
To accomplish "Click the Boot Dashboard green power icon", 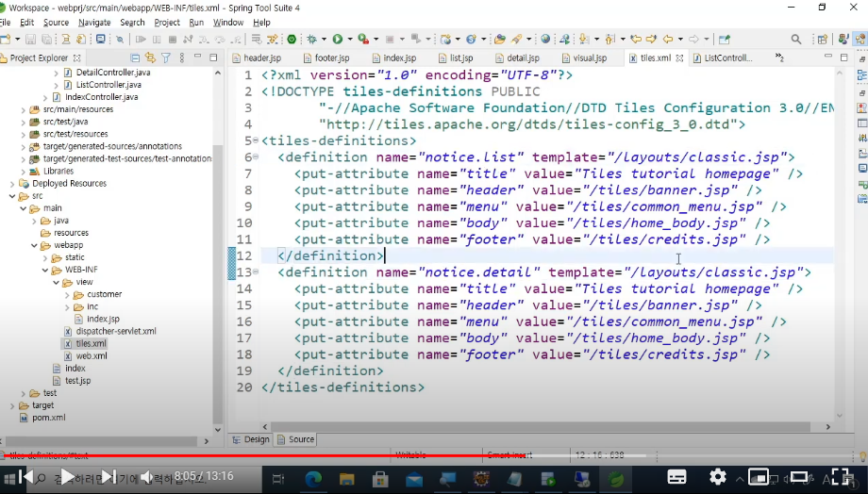I will [292, 40].
